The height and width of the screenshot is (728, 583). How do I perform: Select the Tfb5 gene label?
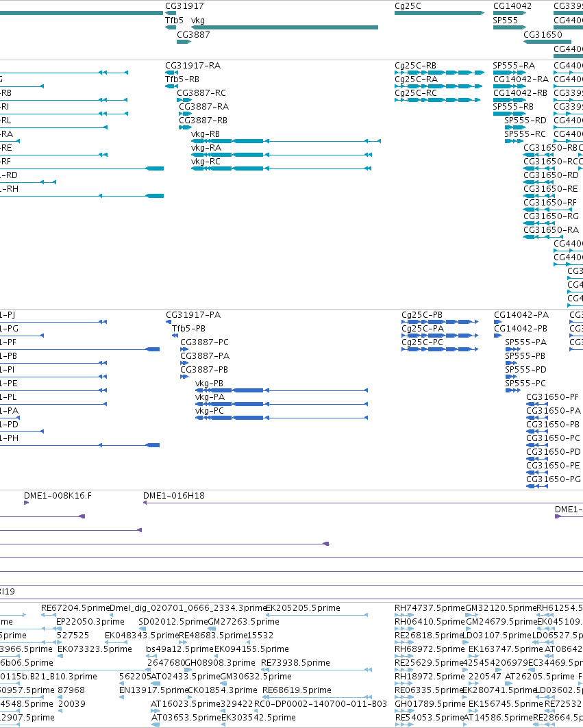(174, 21)
